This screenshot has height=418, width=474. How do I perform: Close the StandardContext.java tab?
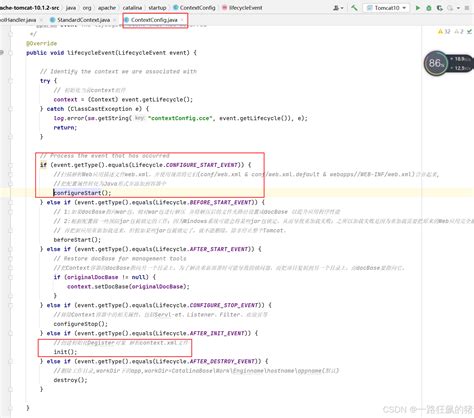(x=115, y=20)
